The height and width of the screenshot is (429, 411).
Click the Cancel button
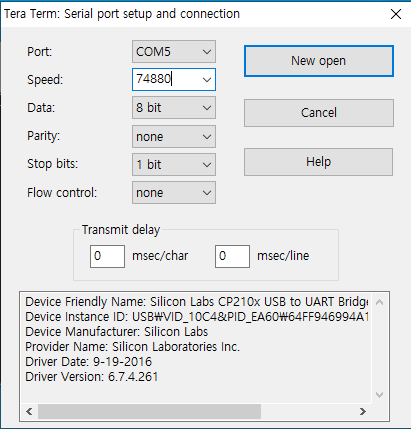(319, 113)
